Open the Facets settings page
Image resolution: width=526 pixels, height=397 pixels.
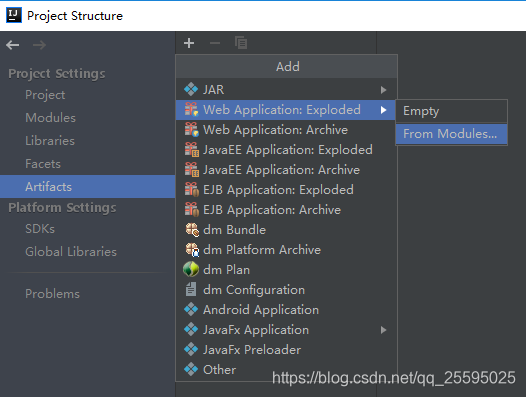pos(87,164)
